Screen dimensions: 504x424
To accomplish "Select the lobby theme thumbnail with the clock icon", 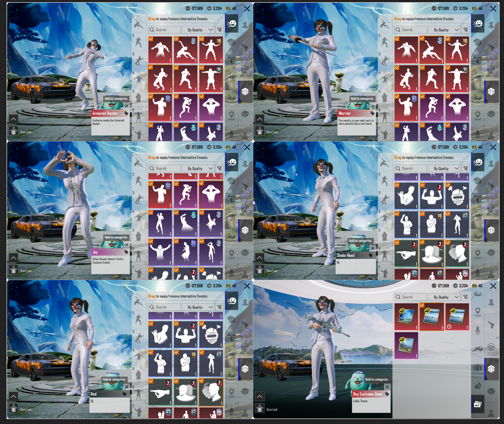I will (x=457, y=317).
